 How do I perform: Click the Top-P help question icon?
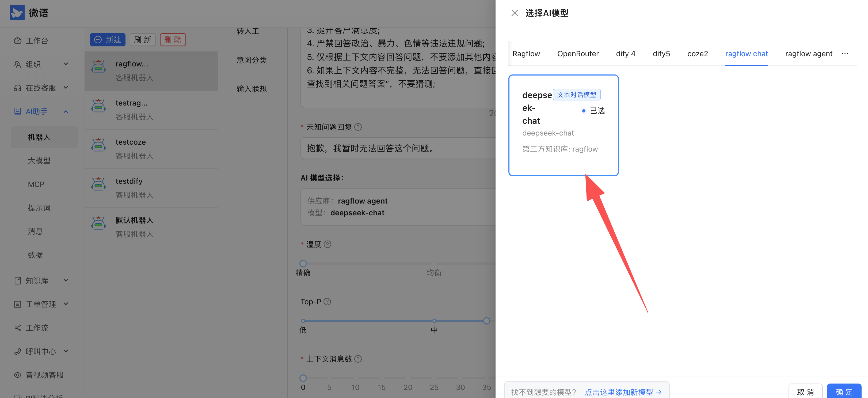coord(327,302)
